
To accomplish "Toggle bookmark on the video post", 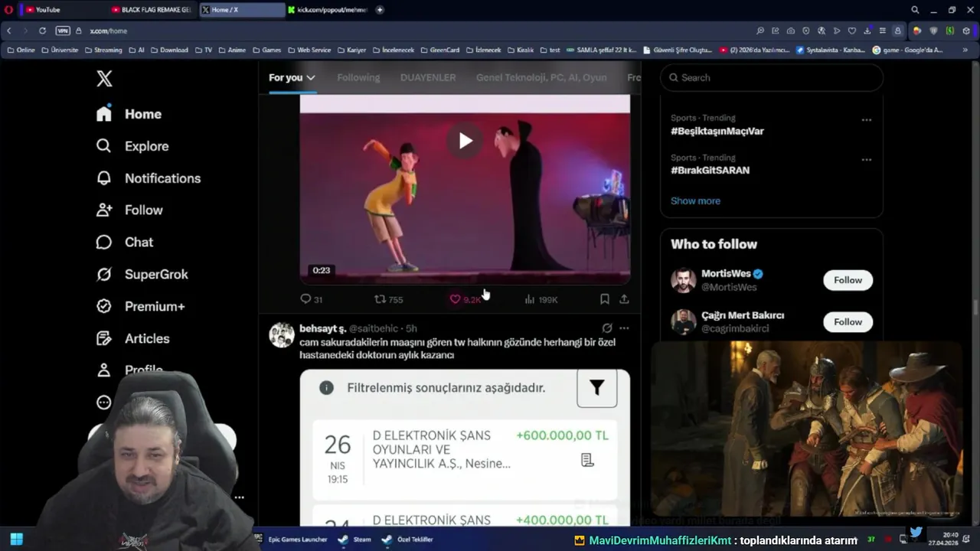I will tap(605, 299).
